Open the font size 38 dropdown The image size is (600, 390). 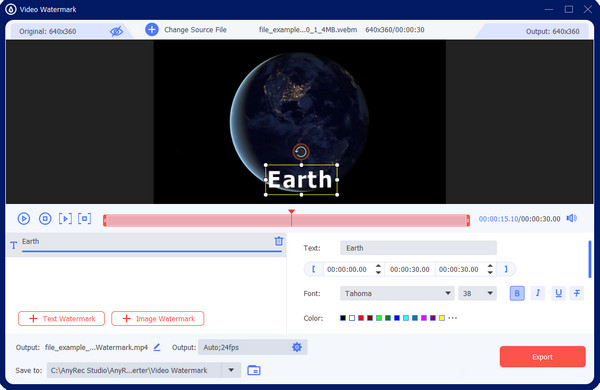click(477, 294)
